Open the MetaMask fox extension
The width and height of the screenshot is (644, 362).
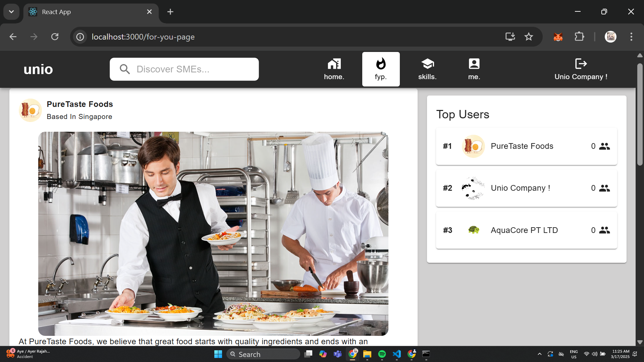pos(558,37)
